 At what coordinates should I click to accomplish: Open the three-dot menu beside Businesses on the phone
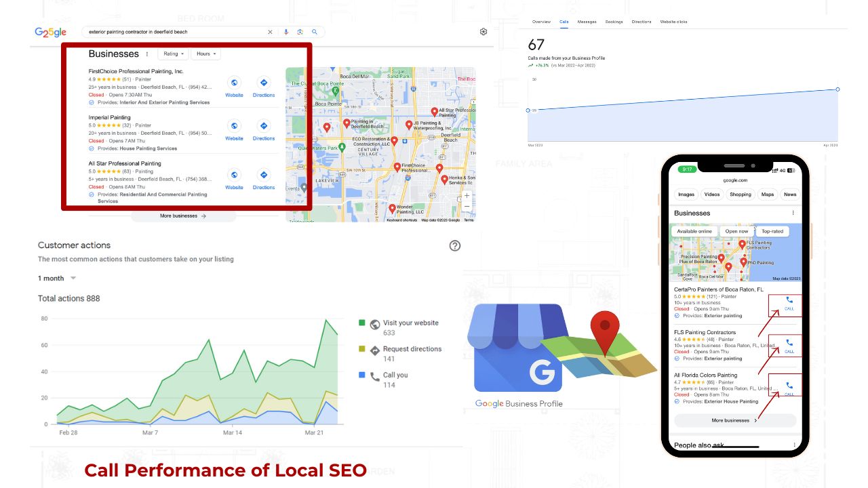793,213
